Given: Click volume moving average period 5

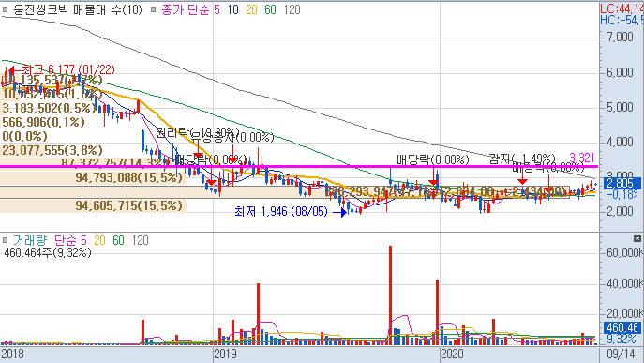Looking at the screenshot, I should tap(84, 240).
